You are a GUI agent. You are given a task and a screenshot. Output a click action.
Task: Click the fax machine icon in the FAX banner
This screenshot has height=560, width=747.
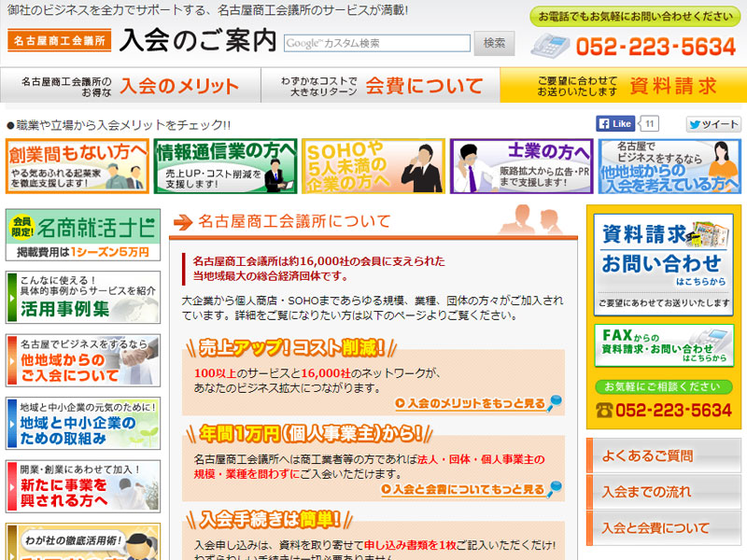(x=710, y=340)
